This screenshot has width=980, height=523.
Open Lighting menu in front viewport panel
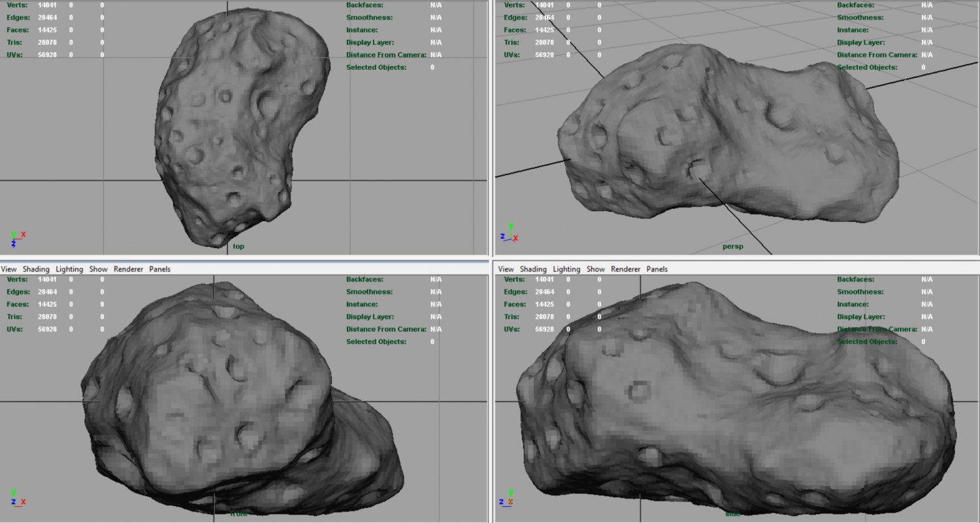pos(69,269)
